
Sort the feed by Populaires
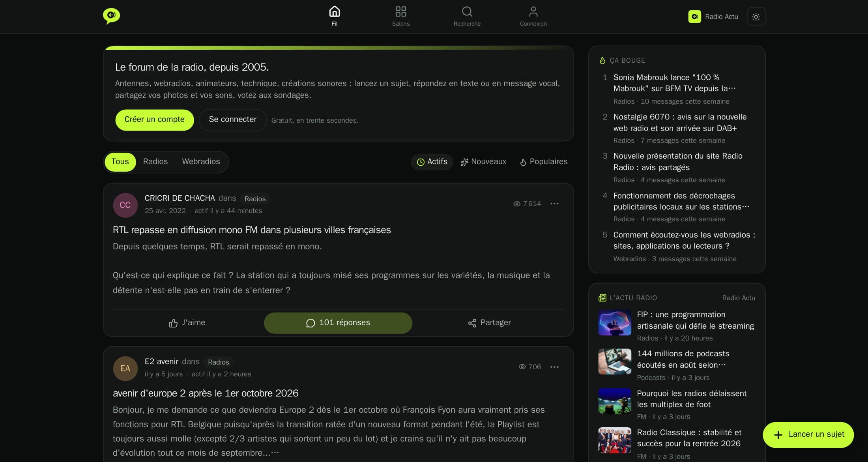(544, 162)
